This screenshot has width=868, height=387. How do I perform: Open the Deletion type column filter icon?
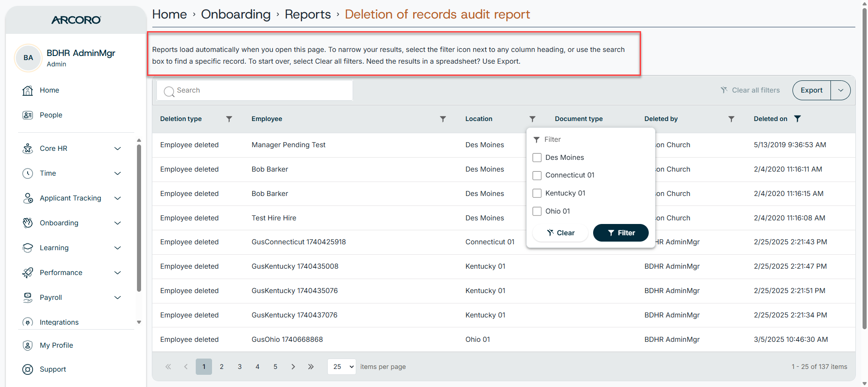pos(229,119)
